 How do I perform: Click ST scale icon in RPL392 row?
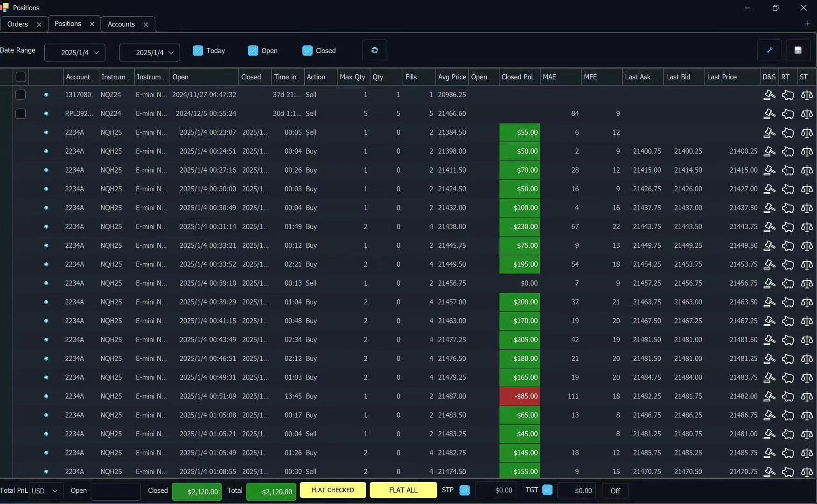[807, 114]
